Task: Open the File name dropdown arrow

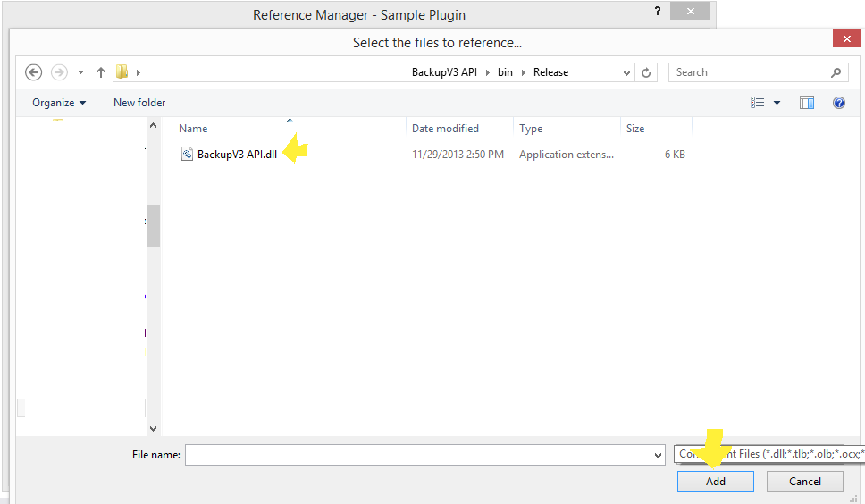Action: [658, 456]
